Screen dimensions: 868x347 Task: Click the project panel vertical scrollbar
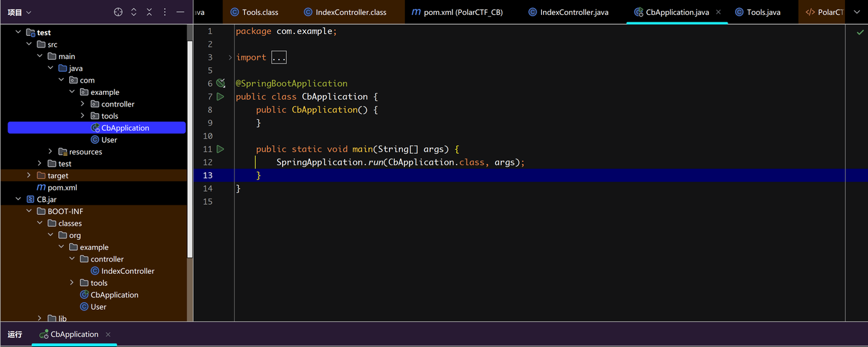(x=190, y=149)
